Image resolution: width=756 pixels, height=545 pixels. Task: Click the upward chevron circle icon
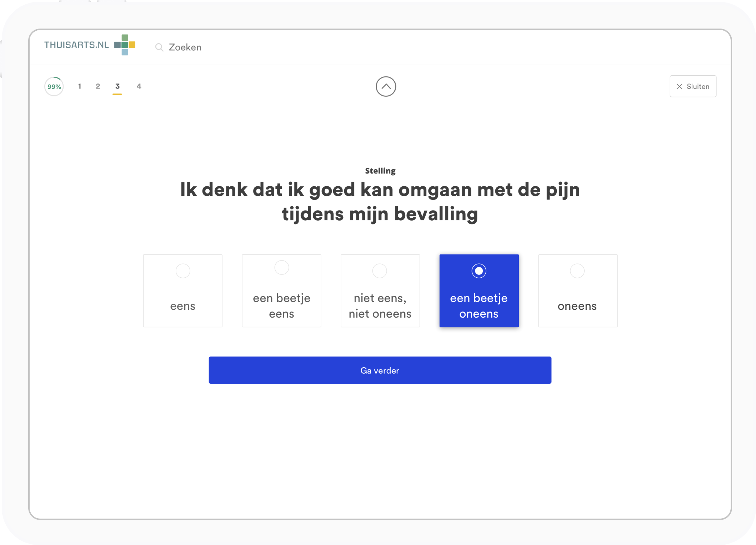click(x=386, y=86)
